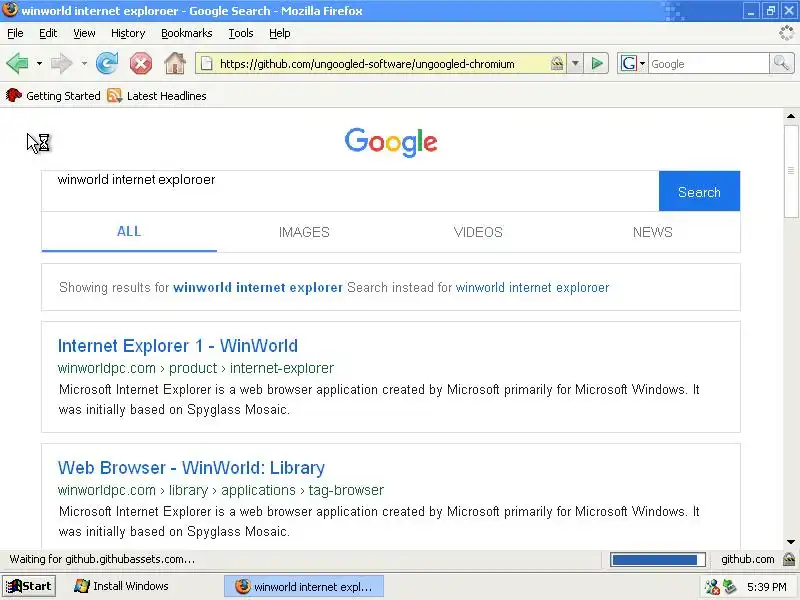Switch to Install Windows taskbar item
The width and height of the screenshot is (800, 600).
[121, 586]
